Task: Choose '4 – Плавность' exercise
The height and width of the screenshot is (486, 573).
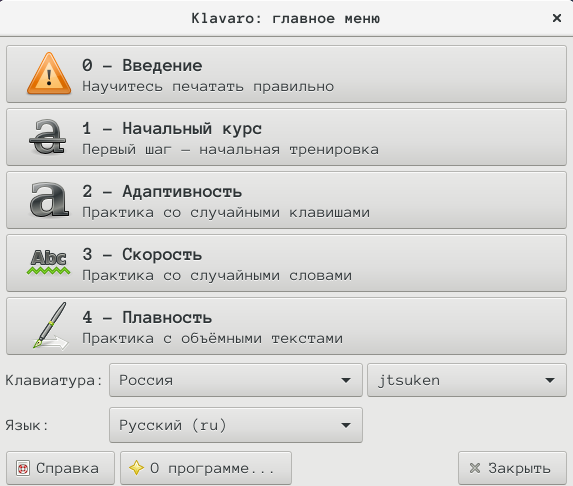Action: pos(286,326)
